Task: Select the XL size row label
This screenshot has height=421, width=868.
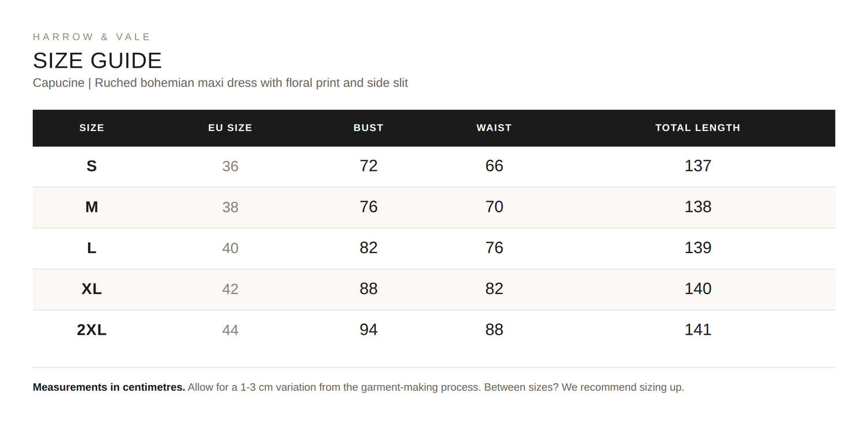Action: [x=91, y=289]
